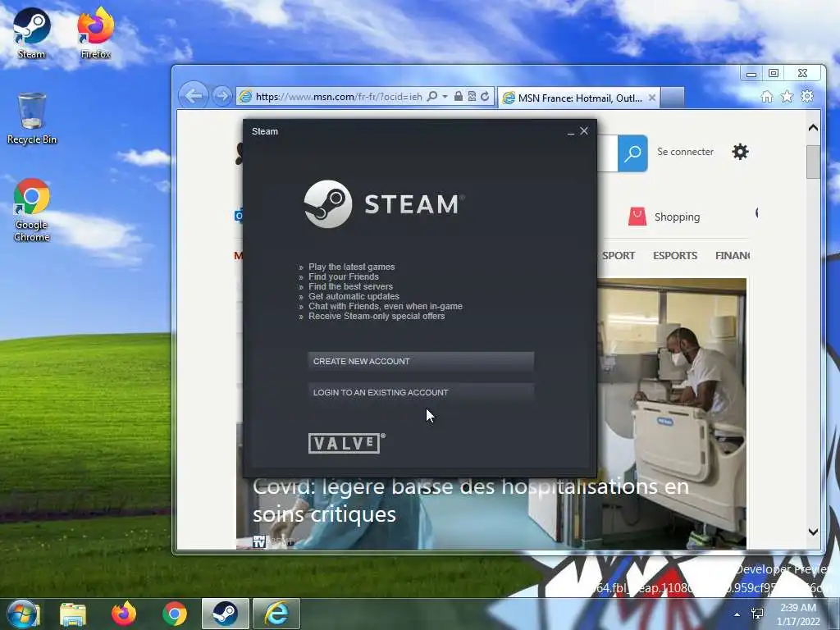Minimize the Steam dialog
Viewport: 840px width, 630px height.
[x=571, y=131]
